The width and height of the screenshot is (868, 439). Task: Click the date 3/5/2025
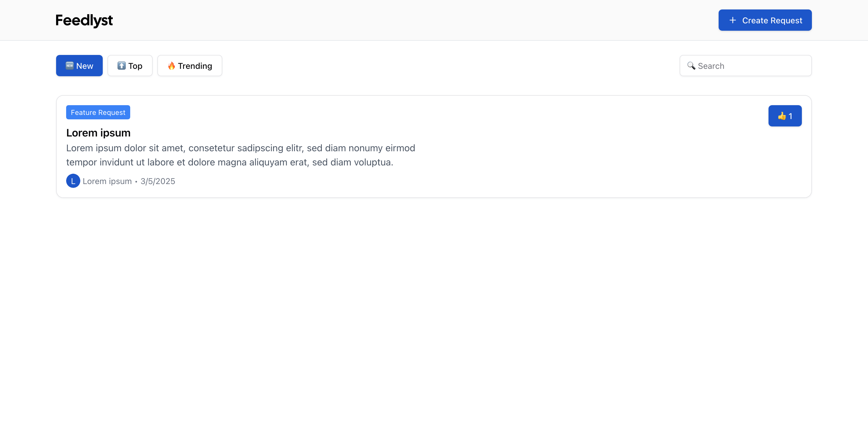(158, 181)
